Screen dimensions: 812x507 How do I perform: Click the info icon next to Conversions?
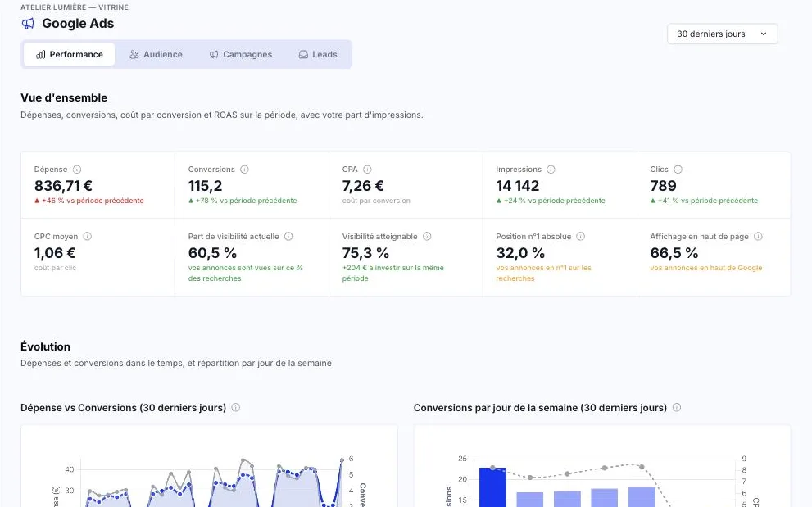coord(244,170)
